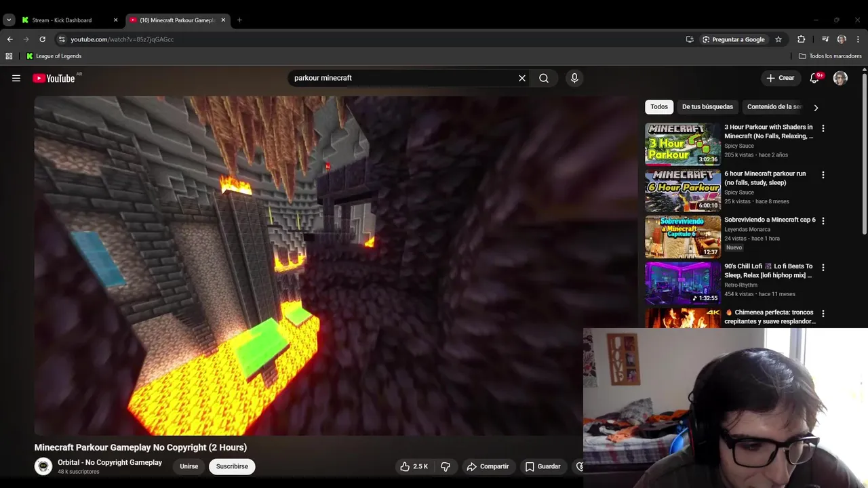Viewport: 868px width, 488px height.
Task: Start voice search with the microphone
Action: coord(574,78)
